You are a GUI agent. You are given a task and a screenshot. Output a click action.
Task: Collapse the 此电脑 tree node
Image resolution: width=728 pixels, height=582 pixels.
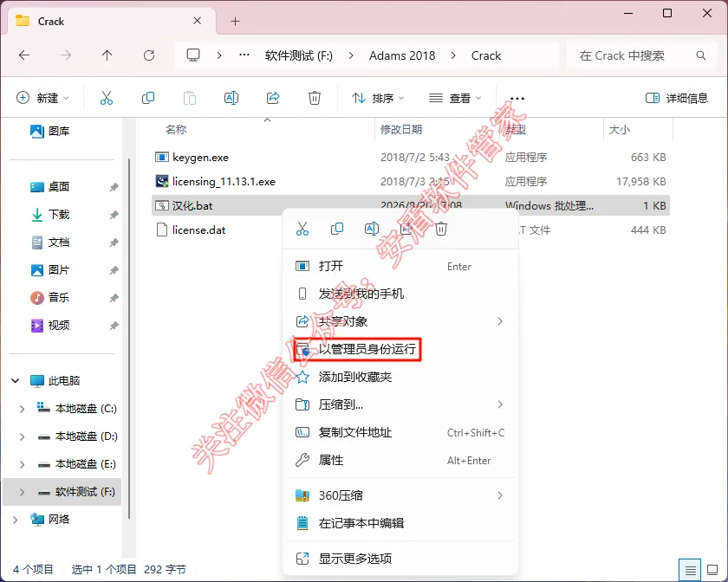pyautogui.click(x=16, y=380)
